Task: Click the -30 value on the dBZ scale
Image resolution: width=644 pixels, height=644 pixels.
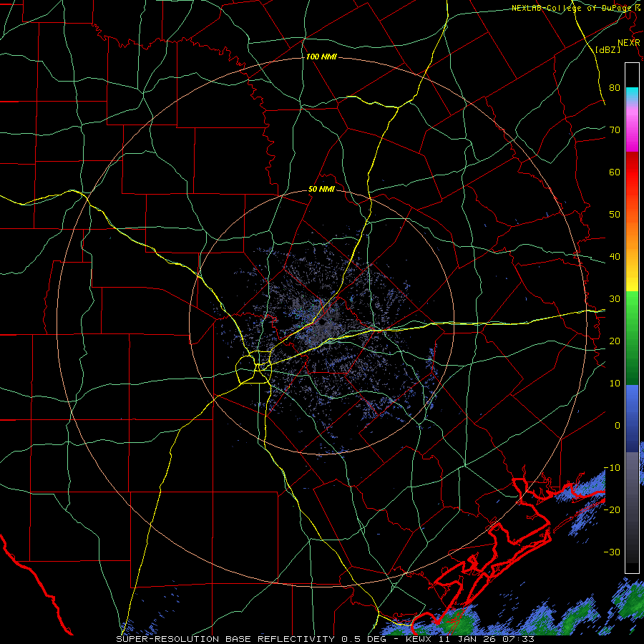Action: (612, 552)
